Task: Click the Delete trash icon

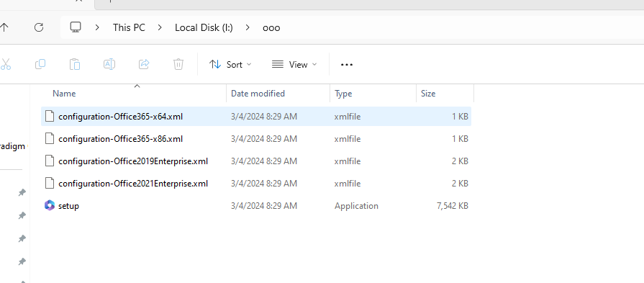Action: point(178,65)
